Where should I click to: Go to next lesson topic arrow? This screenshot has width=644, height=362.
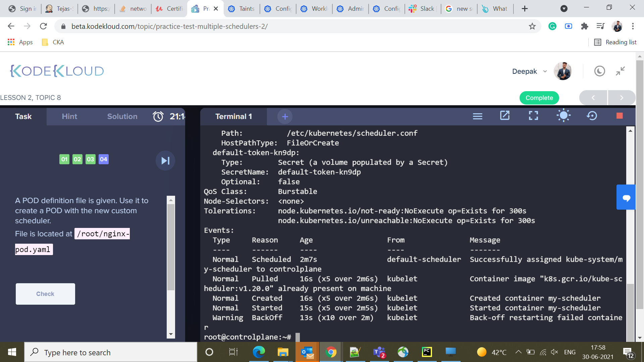click(621, 98)
